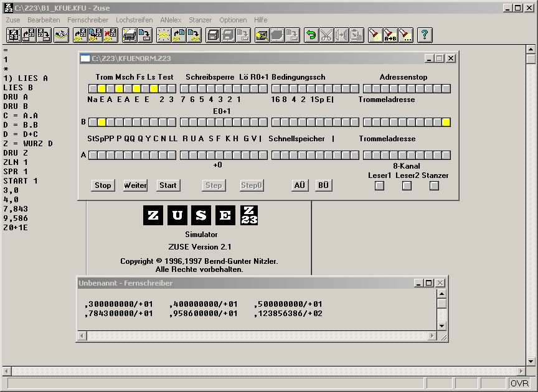Screen dimensions: 538x392
Task: Open the Bearbeiten menu
Action: pyautogui.click(x=44, y=20)
